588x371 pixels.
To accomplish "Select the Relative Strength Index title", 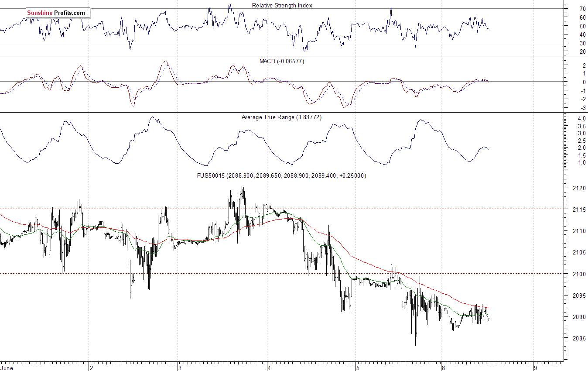I will 282,5.
